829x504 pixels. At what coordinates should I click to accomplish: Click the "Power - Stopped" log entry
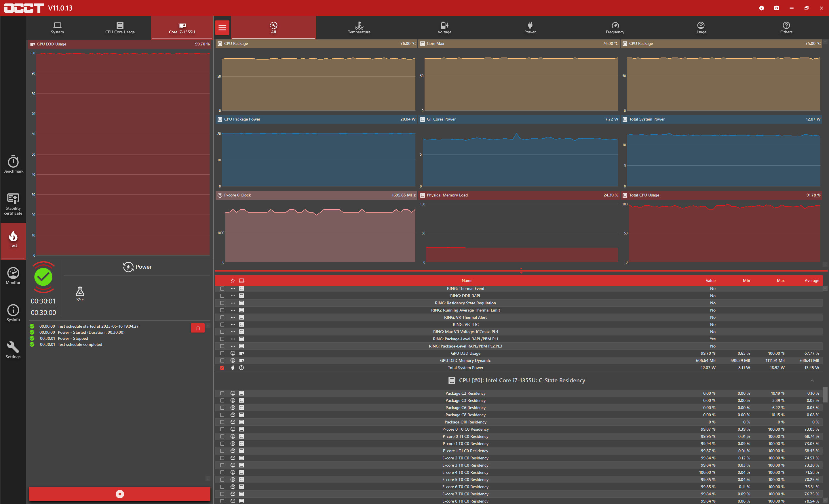tap(73, 339)
